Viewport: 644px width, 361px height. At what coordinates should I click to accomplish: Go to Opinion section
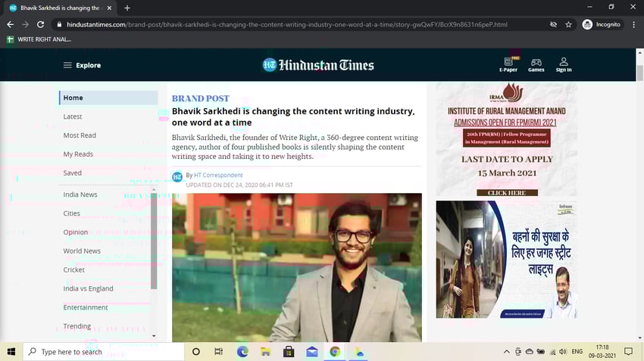[x=76, y=232]
